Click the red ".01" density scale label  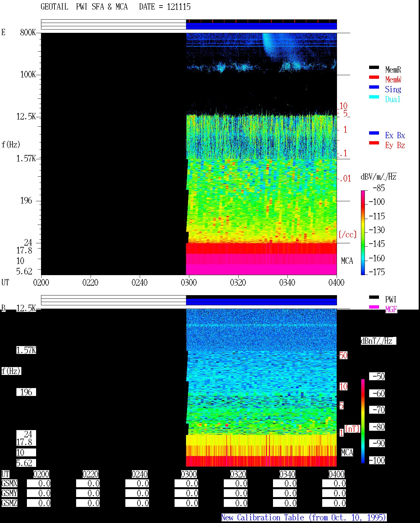point(345,179)
